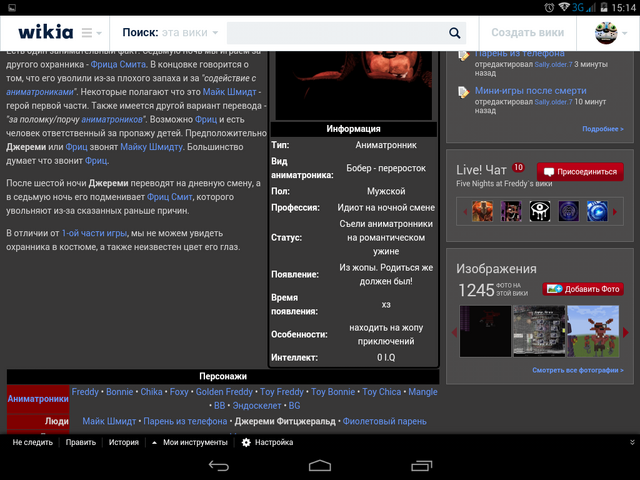Viewport: 640px width, 480px height.
Task: Tap the Android recent apps button
Action: click(x=422, y=466)
